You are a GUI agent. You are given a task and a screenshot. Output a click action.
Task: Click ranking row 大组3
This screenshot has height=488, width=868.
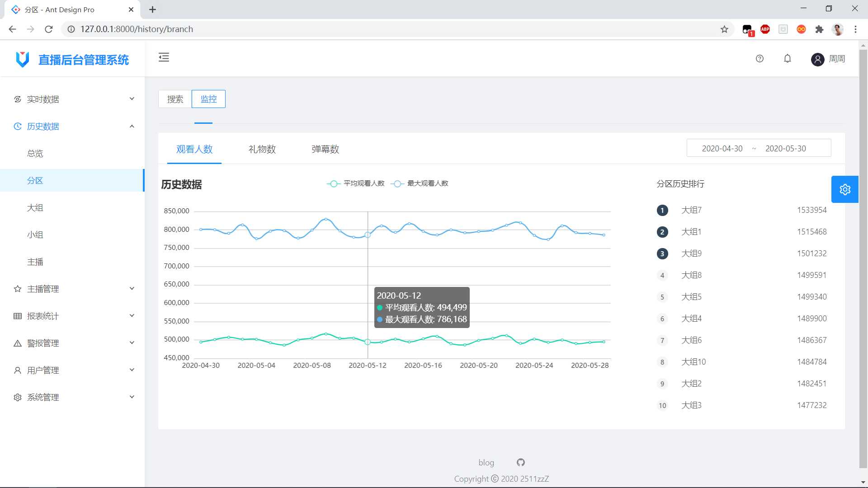(x=741, y=405)
